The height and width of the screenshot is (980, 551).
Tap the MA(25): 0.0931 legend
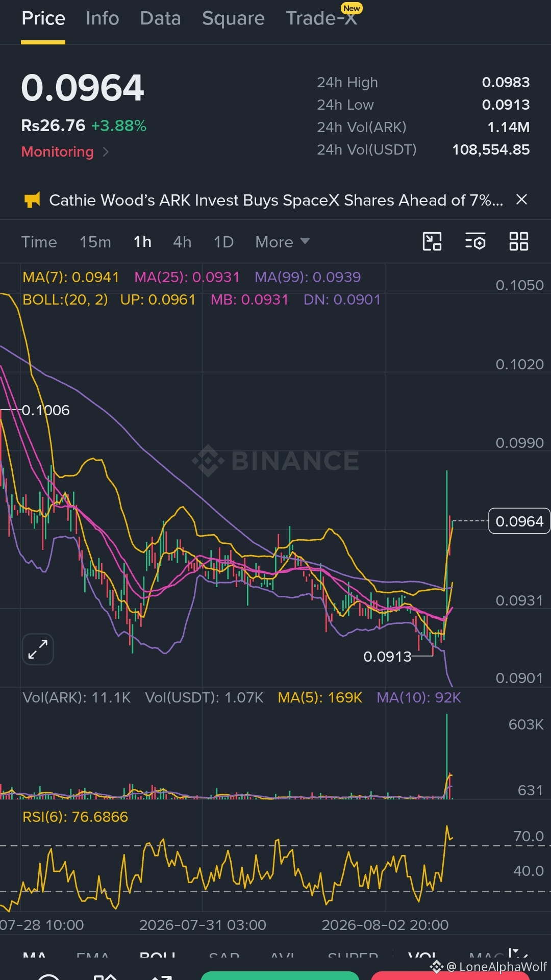click(187, 277)
